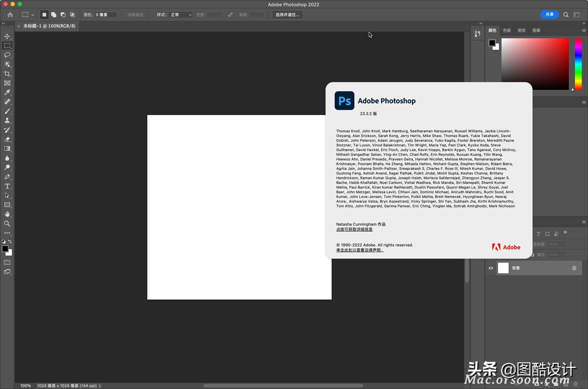
Task: Select the Lasso tool
Action: pos(7,55)
